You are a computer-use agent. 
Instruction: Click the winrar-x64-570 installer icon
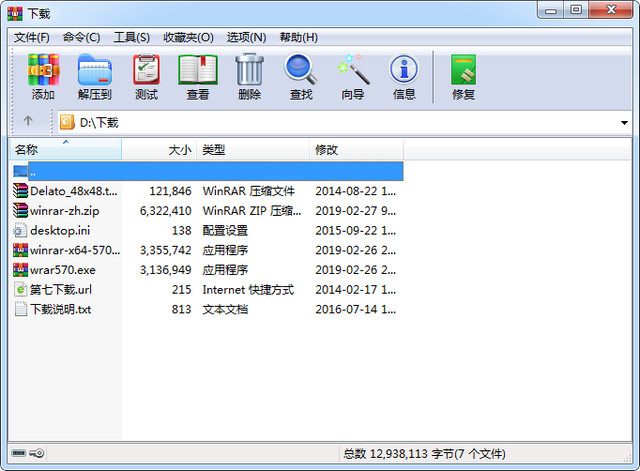(20, 250)
